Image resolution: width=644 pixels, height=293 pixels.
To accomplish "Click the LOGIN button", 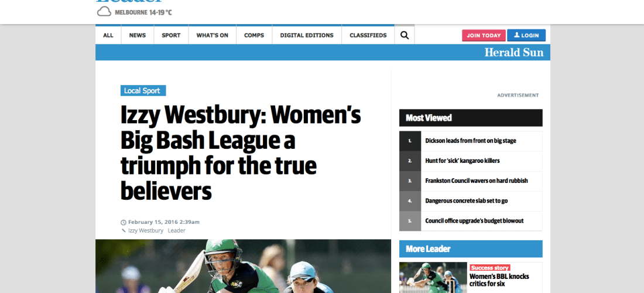I will click(x=526, y=35).
